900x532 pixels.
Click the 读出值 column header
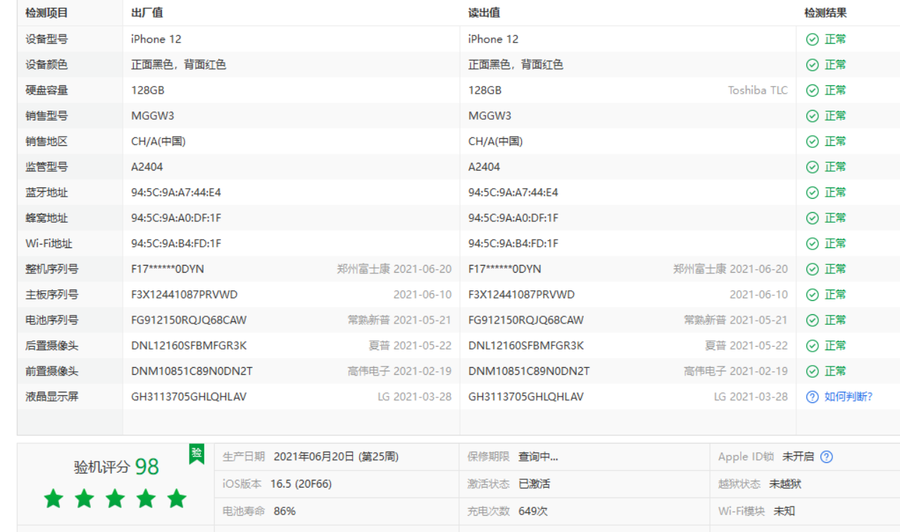(484, 13)
